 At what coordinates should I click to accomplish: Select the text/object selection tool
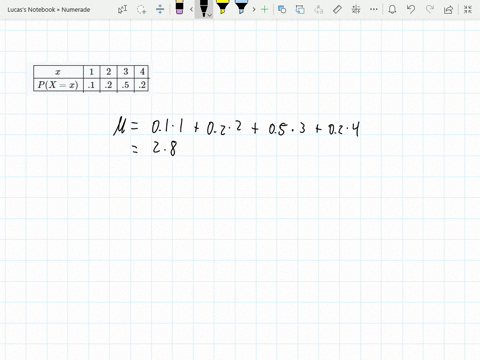[122, 9]
